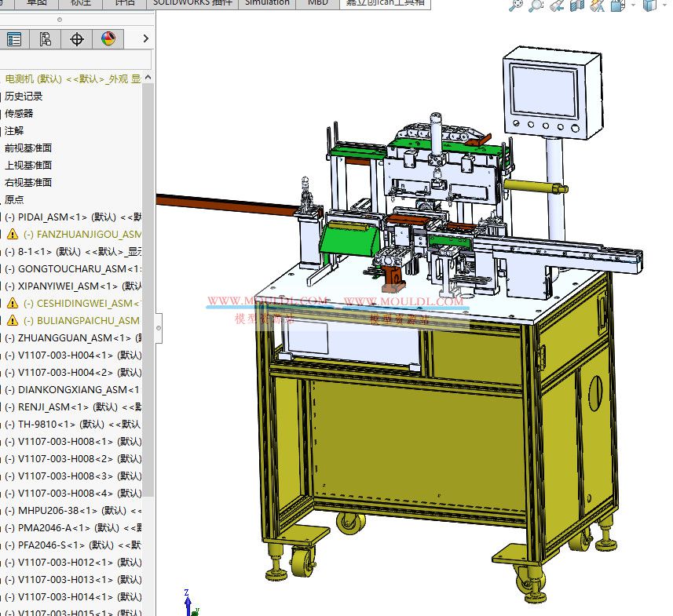Switch to the ConfigurationManager crosshair icon
This screenshot has height=616, width=673.
pos(76,39)
